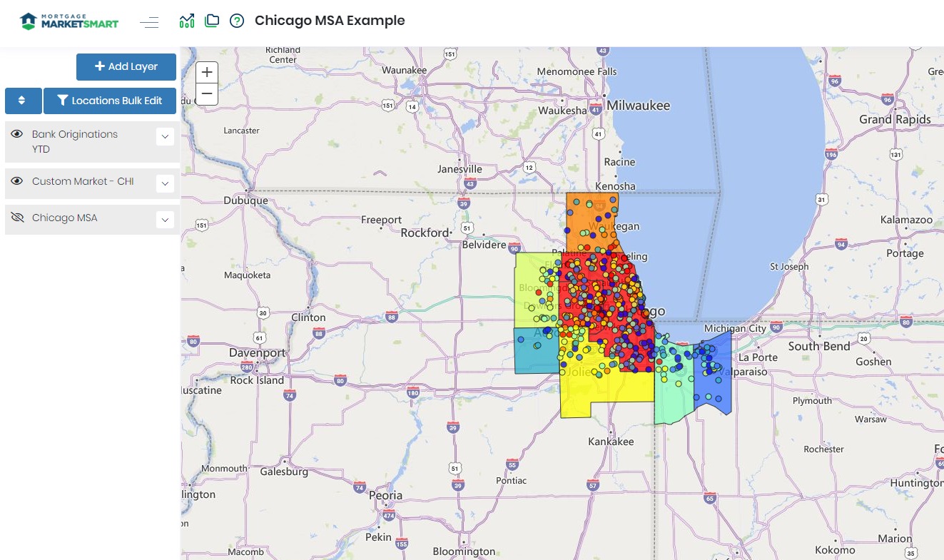
Task: Toggle the hamburger menu icon
Action: pyautogui.click(x=149, y=22)
